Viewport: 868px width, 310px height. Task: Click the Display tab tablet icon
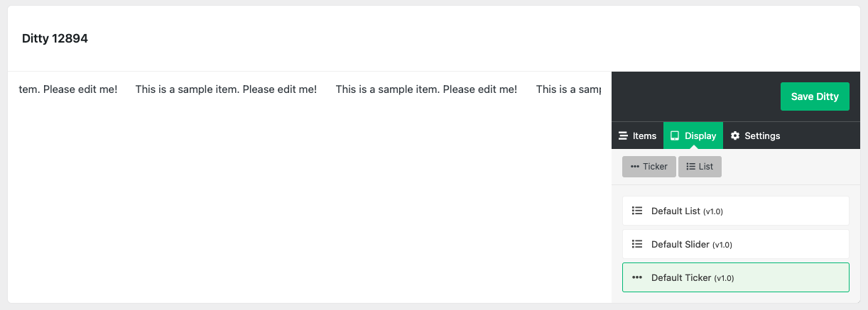click(x=675, y=135)
